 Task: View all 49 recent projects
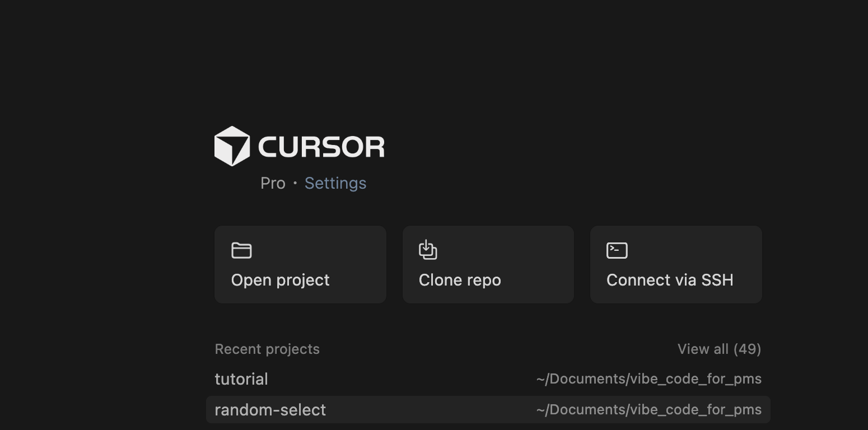(x=718, y=349)
